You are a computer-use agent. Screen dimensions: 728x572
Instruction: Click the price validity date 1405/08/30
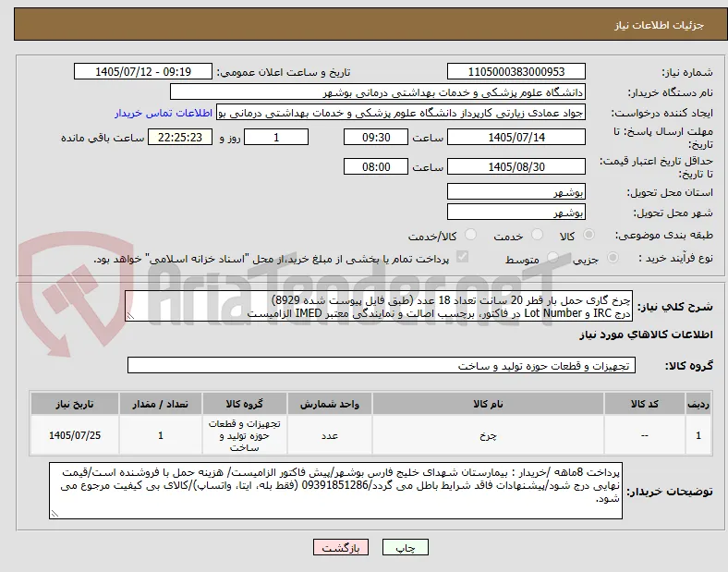coord(516,166)
